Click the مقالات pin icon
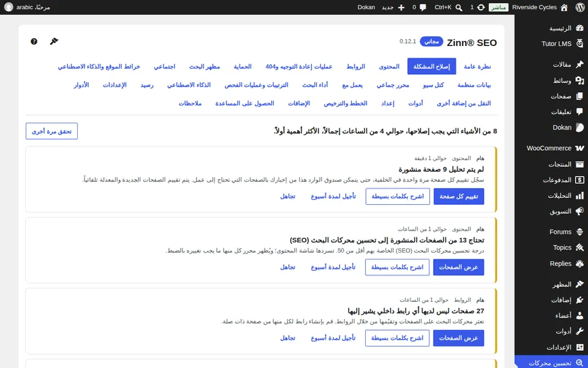 (580, 64)
